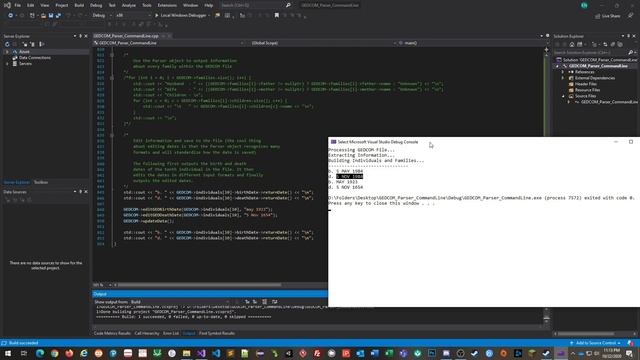This screenshot has width=640, height=360.
Task: Open Microsoft Edge from the taskbar
Action: click(40, 353)
